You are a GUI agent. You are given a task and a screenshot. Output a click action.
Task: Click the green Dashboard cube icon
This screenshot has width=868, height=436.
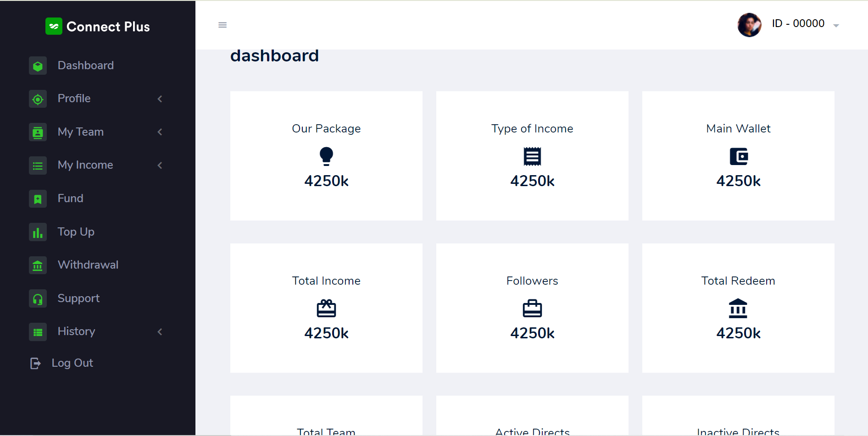(38, 66)
